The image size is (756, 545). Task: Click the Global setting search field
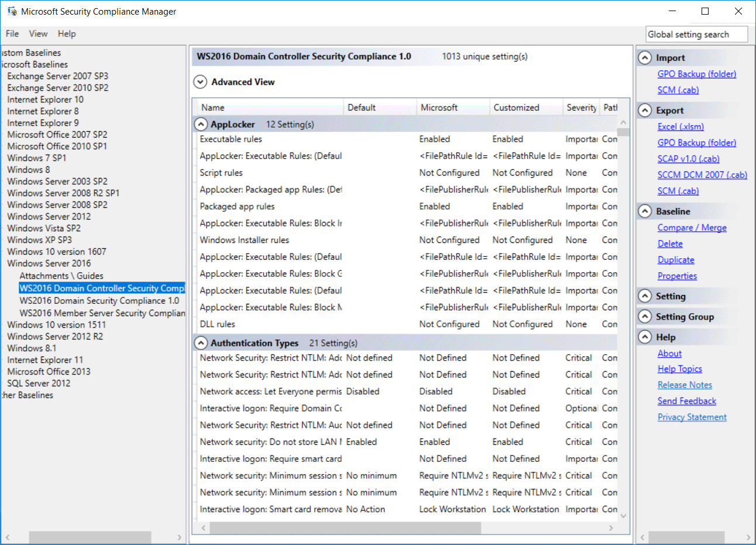pos(697,35)
